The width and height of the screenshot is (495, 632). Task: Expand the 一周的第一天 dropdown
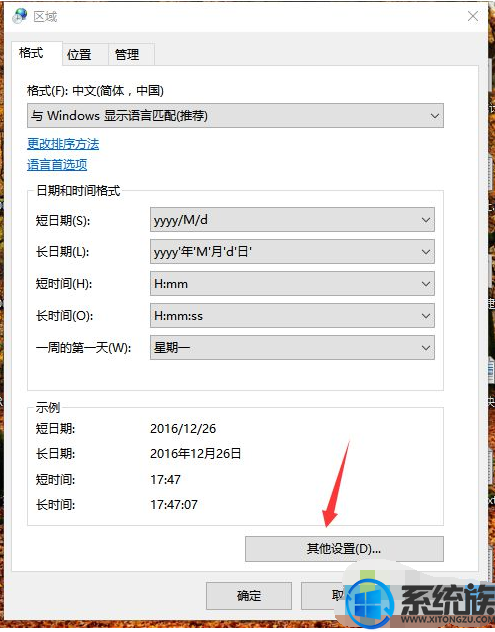(x=292, y=347)
